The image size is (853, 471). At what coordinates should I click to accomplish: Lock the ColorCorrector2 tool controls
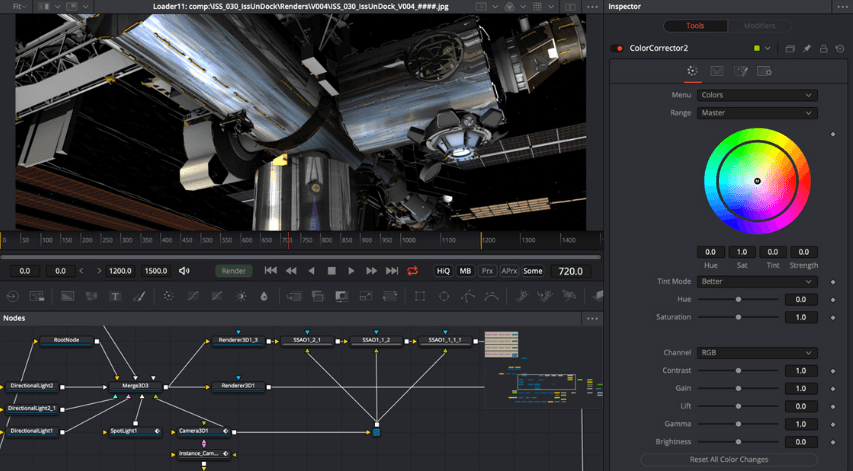click(x=824, y=48)
